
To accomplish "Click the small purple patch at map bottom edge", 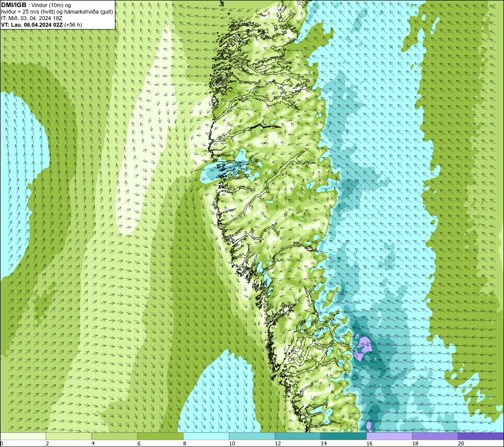I will (x=369, y=427).
